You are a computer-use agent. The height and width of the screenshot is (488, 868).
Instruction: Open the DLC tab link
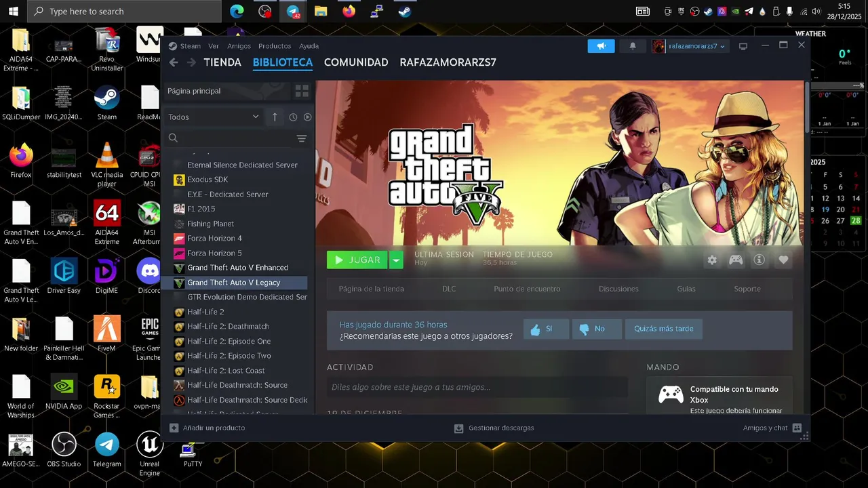pyautogui.click(x=449, y=289)
